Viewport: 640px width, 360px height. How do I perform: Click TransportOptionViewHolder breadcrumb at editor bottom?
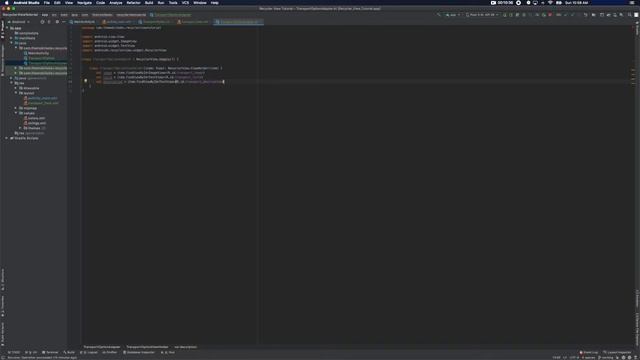coord(147,347)
